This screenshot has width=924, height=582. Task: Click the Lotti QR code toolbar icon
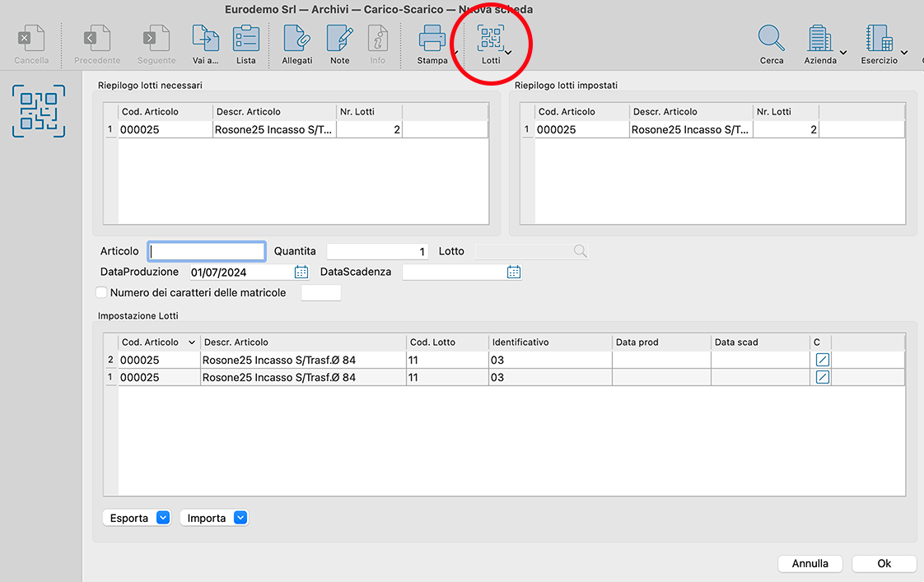pyautogui.click(x=492, y=40)
